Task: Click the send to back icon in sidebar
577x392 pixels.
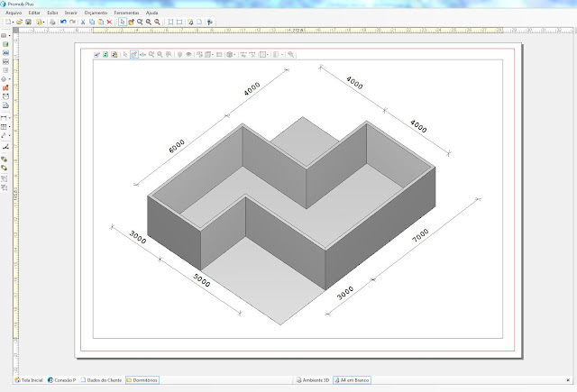Action: pyautogui.click(x=5, y=168)
